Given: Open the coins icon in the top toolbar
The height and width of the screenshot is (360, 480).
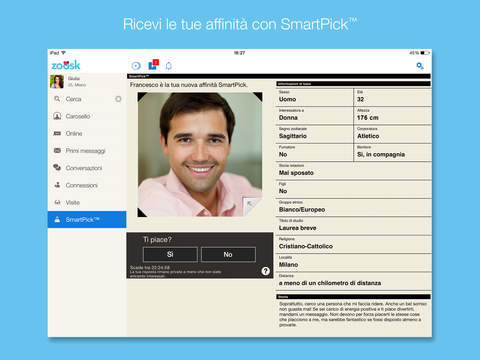Looking at the screenshot, I should [136, 66].
